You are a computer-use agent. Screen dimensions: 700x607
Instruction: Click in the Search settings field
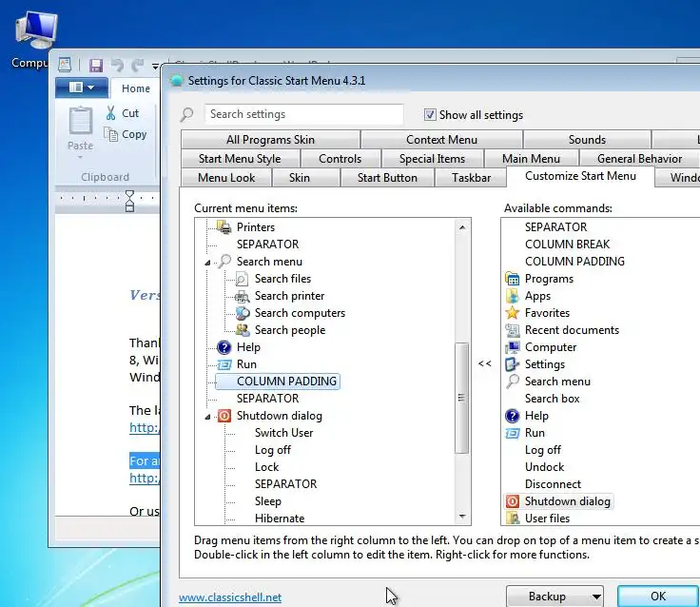[x=304, y=114]
